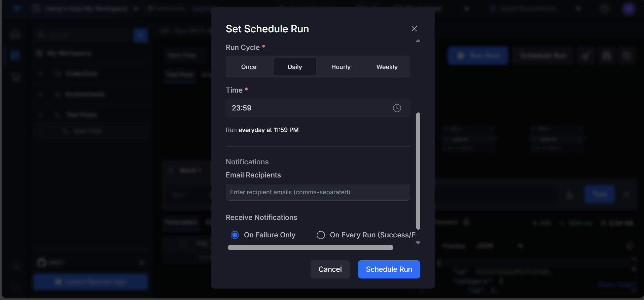Focus the Email Recipients input field

coord(318,192)
